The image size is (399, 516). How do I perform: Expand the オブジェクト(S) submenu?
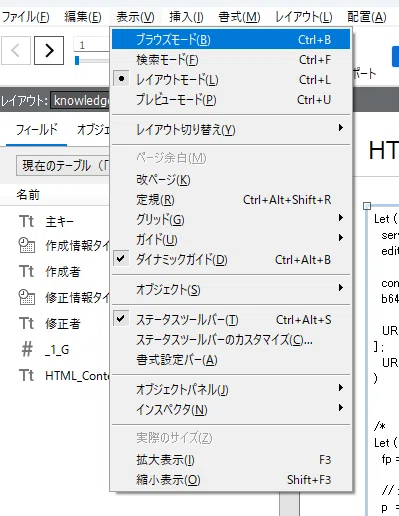coord(231,290)
